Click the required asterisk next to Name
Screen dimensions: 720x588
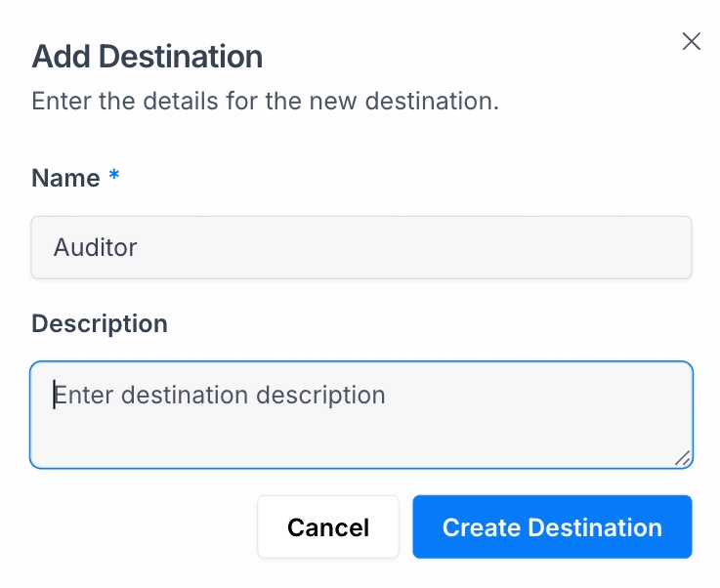click(114, 177)
